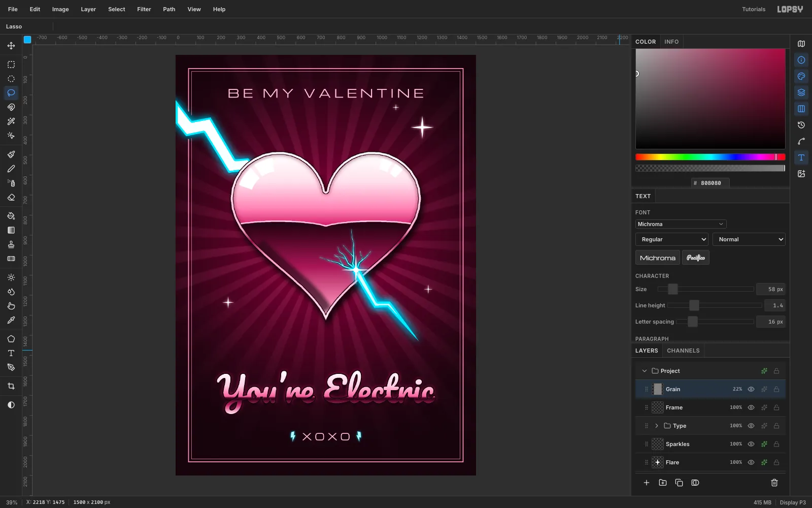Image resolution: width=812 pixels, height=508 pixels.
Task: Open the History panel icon
Action: point(801,125)
